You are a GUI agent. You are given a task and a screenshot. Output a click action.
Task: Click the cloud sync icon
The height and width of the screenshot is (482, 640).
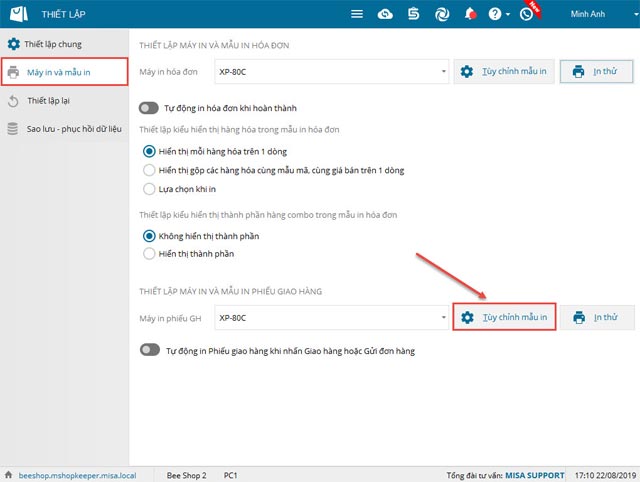[385, 14]
